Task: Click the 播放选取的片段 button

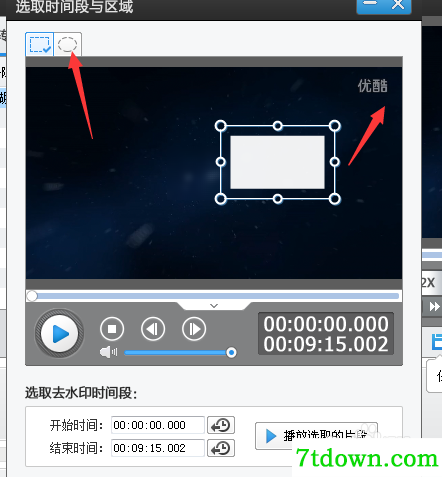Action: (316, 436)
